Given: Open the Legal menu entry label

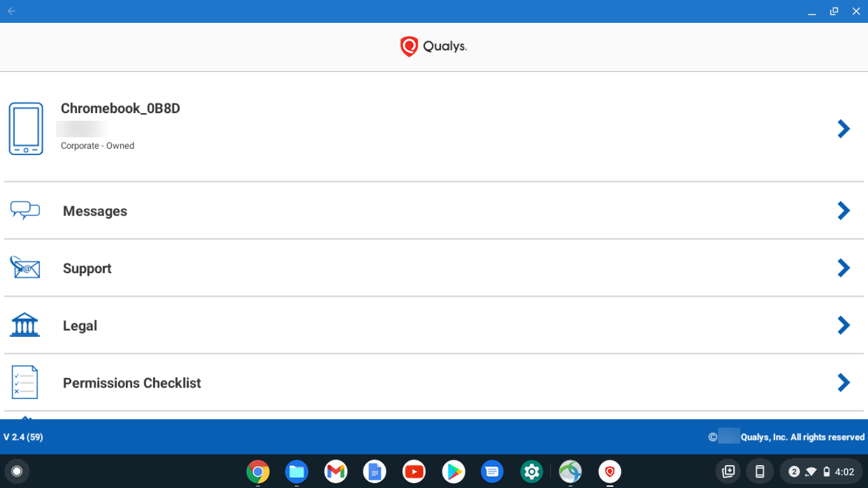Looking at the screenshot, I should (80, 326).
